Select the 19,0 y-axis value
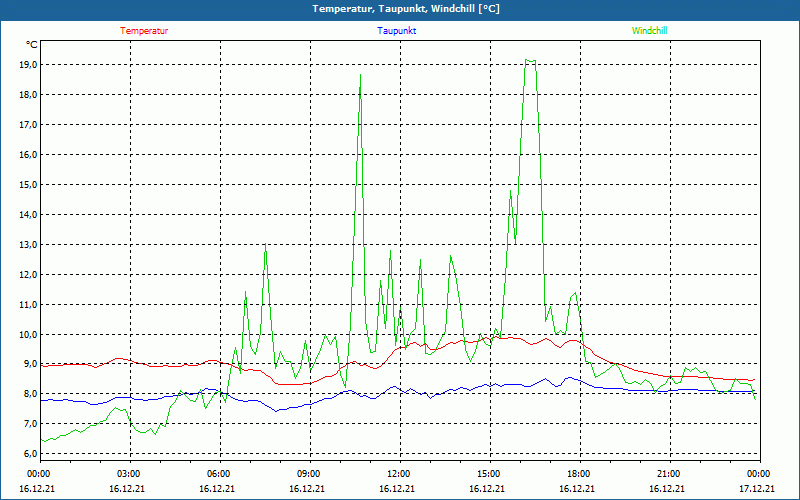800x500 pixels. pos(28,65)
